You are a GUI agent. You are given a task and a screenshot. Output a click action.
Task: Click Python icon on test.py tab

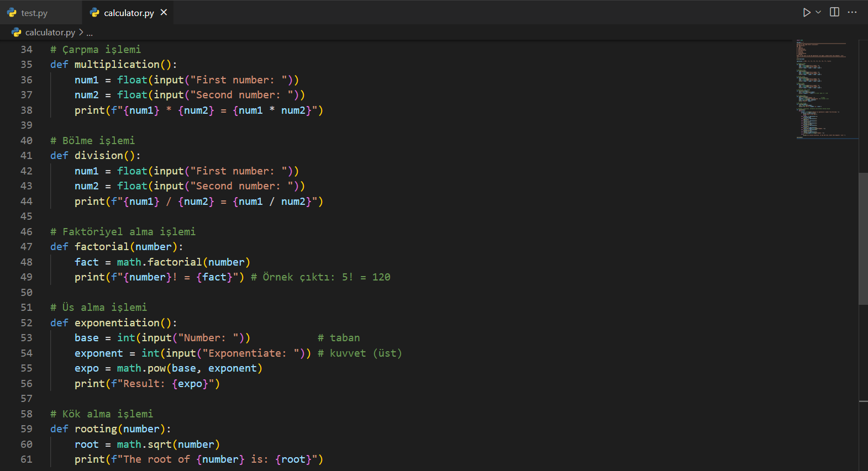[12, 13]
